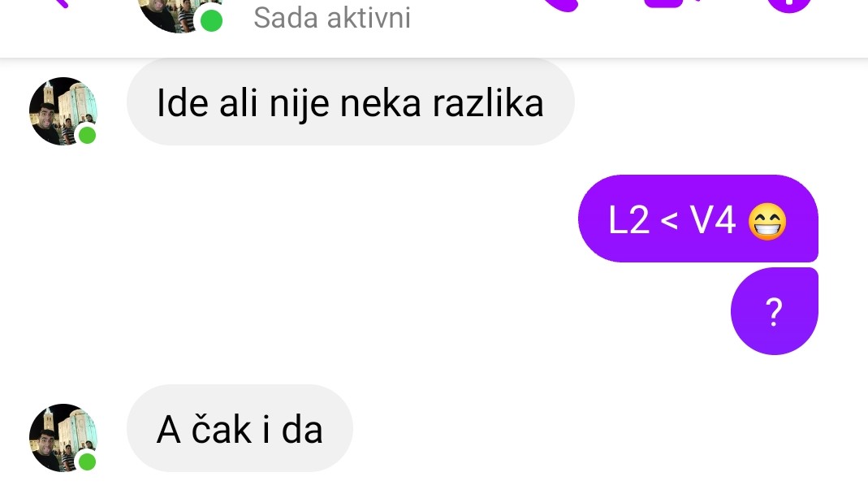Tap the "Sada aktivni" status text
The width and height of the screenshot is (868, 494).
coord(331,18)
